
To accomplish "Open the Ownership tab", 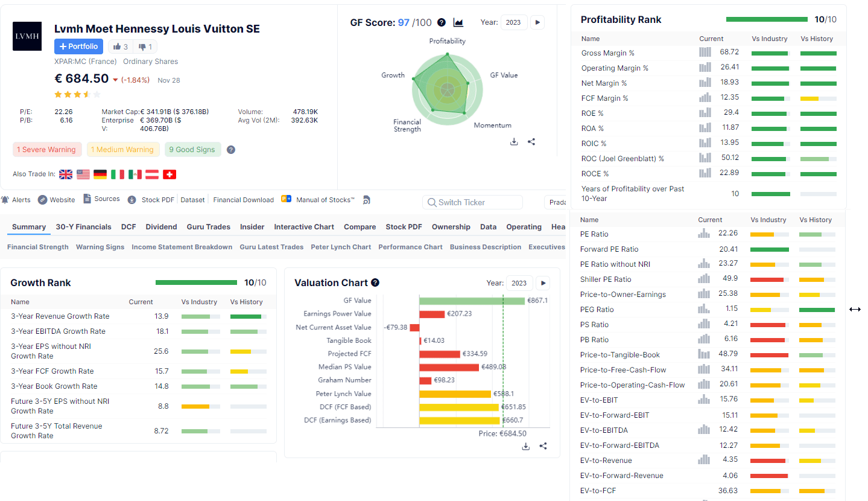I will 451,227.
